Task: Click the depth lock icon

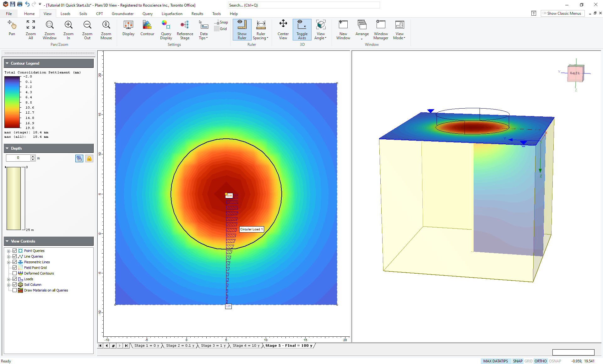Action: tap(89, 158)
